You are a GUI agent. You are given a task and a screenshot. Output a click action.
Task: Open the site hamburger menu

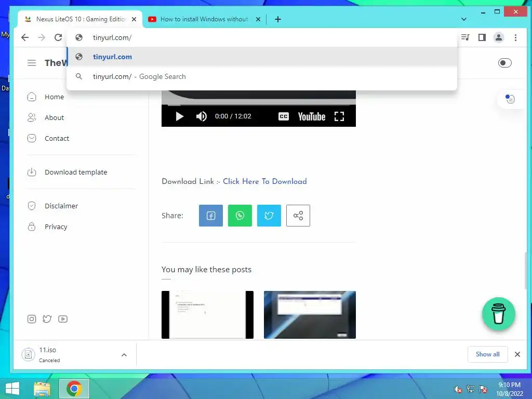[32, 63]
